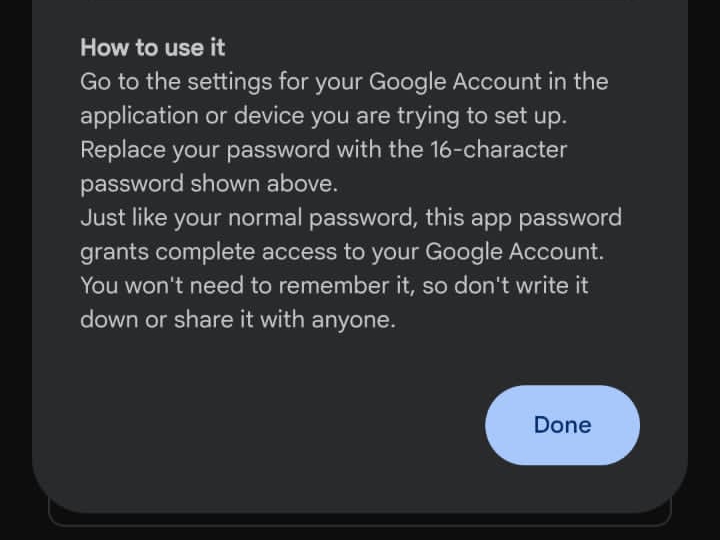Click the line starting "Just like your normal"

click(350, 218)
